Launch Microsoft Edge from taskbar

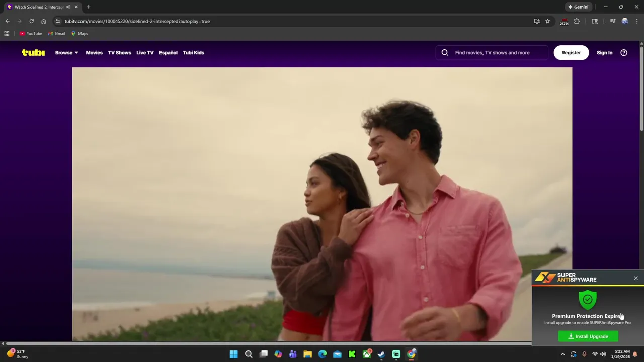pyautogui.click(x=323, y=354)
